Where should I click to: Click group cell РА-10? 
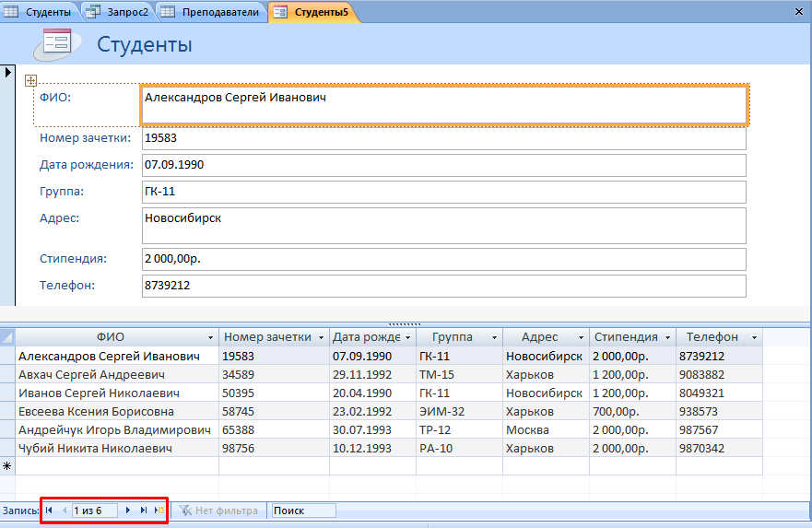tap(459, 448)
